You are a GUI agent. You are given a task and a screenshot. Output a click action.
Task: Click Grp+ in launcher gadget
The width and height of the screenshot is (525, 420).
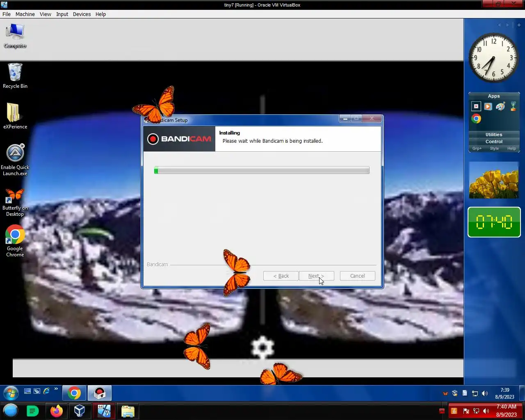tap(477, 148)
